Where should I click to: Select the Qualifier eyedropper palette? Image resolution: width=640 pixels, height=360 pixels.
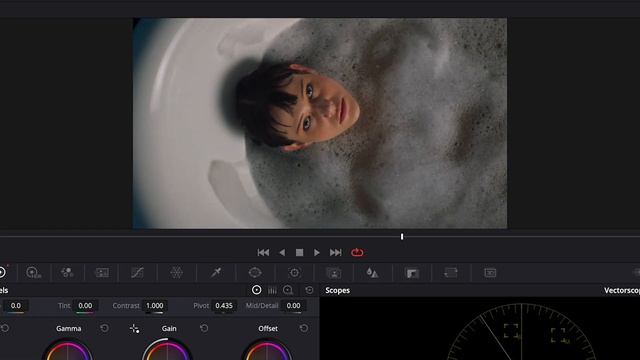click(216, 273)
